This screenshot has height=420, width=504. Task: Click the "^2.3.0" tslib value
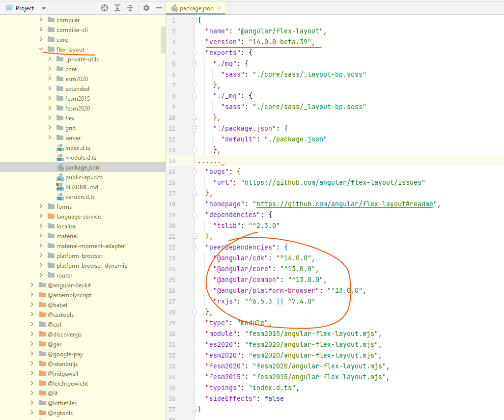(264, 225)
